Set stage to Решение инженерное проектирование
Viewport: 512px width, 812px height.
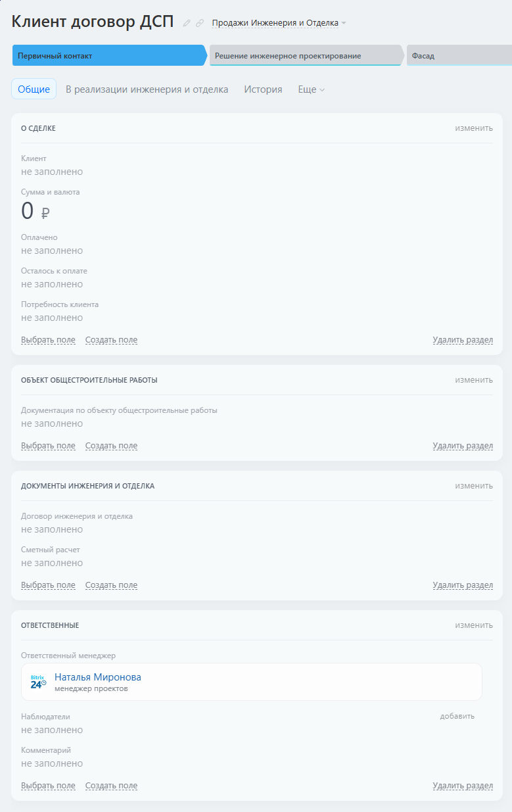[x=306, y=56]
